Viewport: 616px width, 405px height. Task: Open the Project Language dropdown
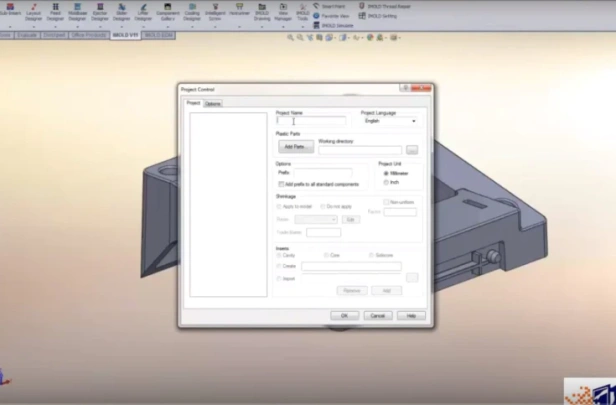(390, 121)
